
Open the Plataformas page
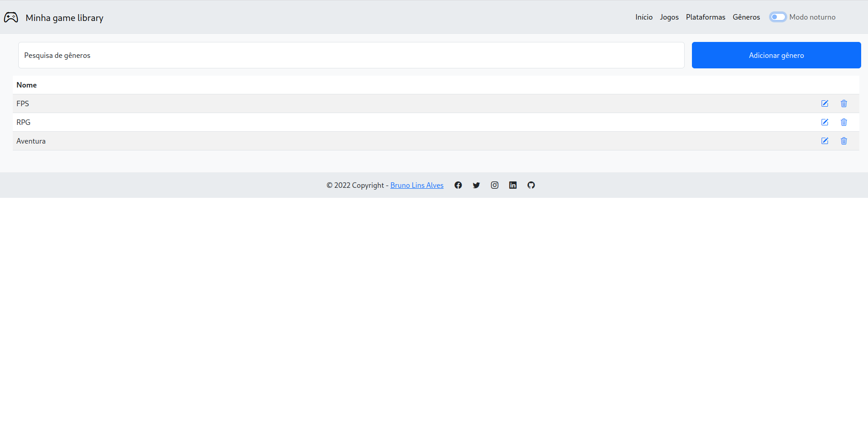coord(706,17)
